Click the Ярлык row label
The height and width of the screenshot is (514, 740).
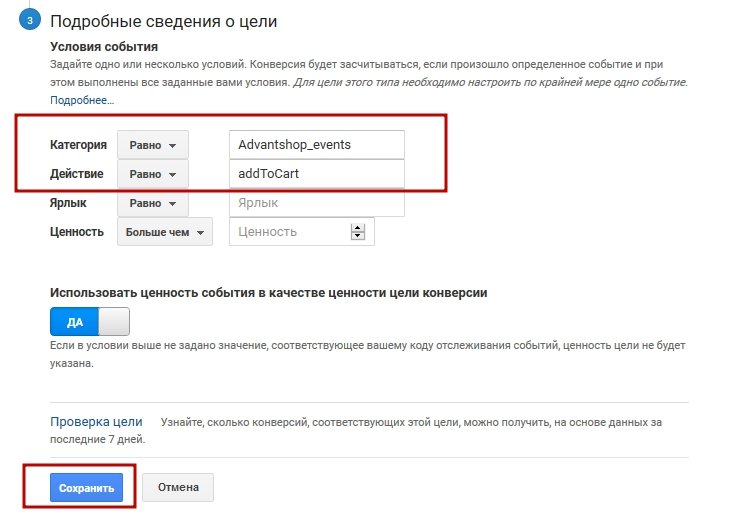pos(68,203)
